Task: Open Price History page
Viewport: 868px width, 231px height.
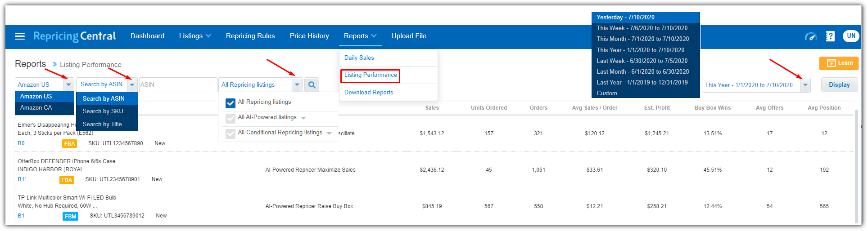Action: pyautogui.click(x=309, y=36)
